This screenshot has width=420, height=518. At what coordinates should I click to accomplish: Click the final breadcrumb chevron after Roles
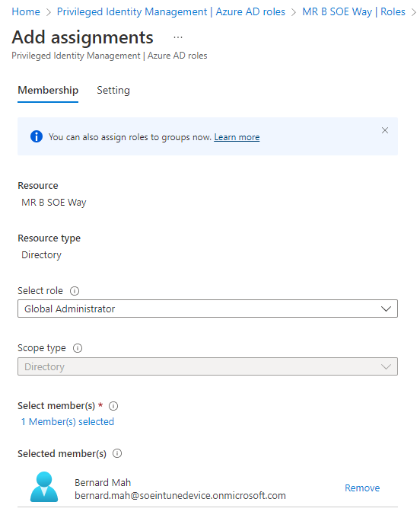point(413,12)
